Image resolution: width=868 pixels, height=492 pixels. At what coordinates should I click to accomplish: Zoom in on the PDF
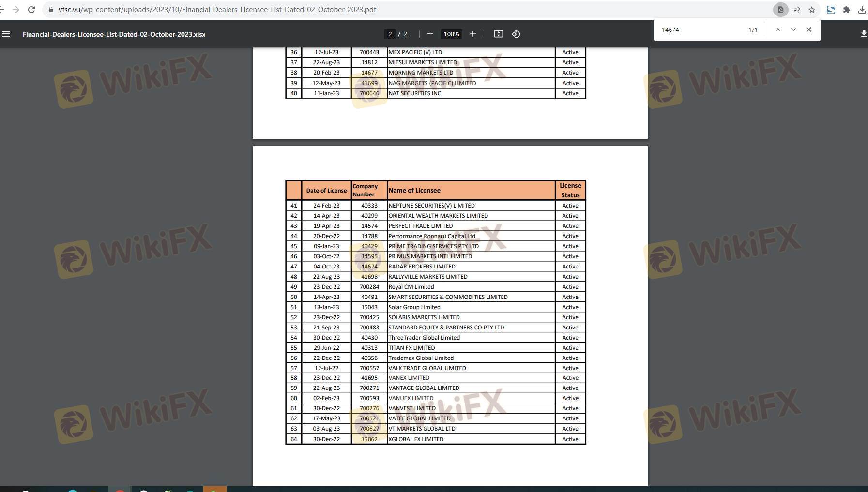pyautogui.click(x=472, y=34)
